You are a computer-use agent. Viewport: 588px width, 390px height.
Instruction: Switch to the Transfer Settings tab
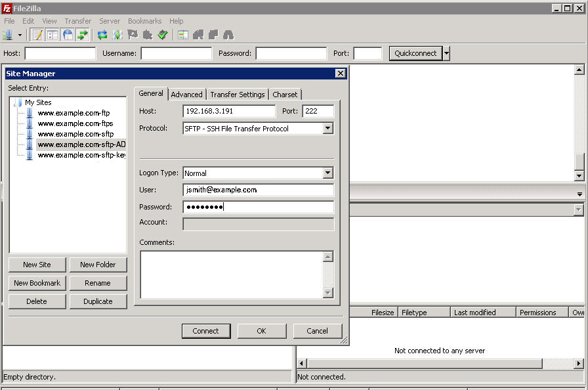238,95
